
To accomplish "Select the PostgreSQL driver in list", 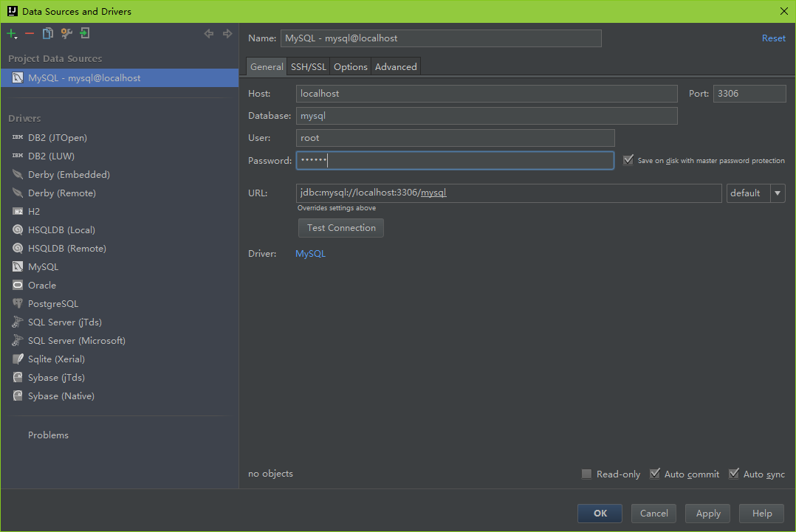I will 52,304.
